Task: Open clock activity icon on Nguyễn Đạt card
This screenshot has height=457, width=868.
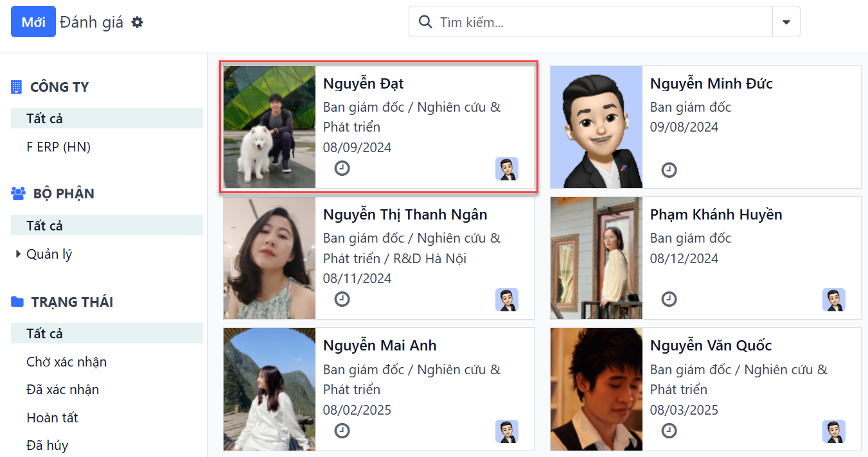Action: [x=342, y=169]
